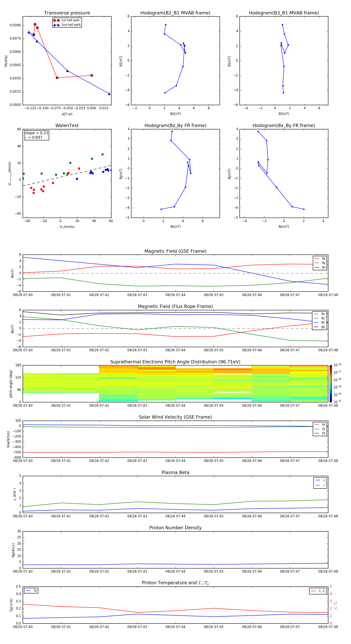Click the 'Magnetic Field (Flux Rope Frame)' title
Screen dimensions: 351x644
(x=175, y=307)
